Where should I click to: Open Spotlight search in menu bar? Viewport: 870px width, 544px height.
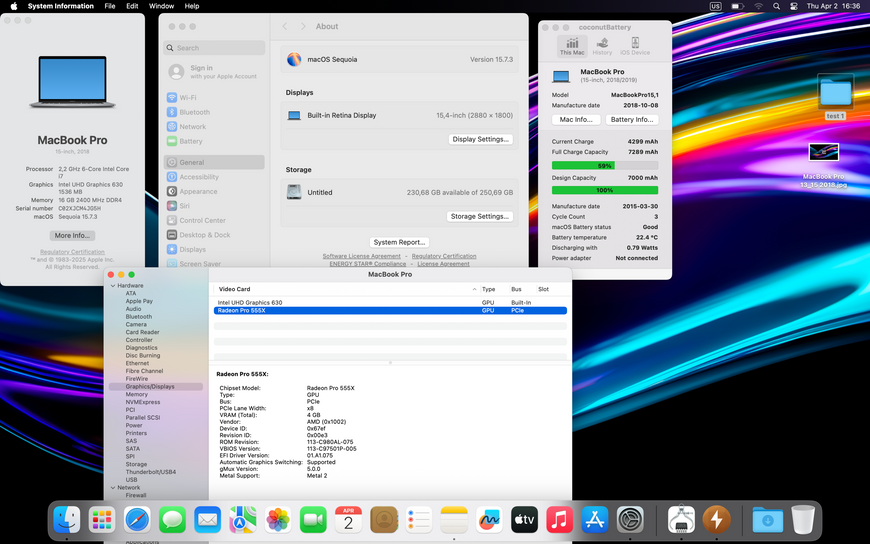pos(777,6)
